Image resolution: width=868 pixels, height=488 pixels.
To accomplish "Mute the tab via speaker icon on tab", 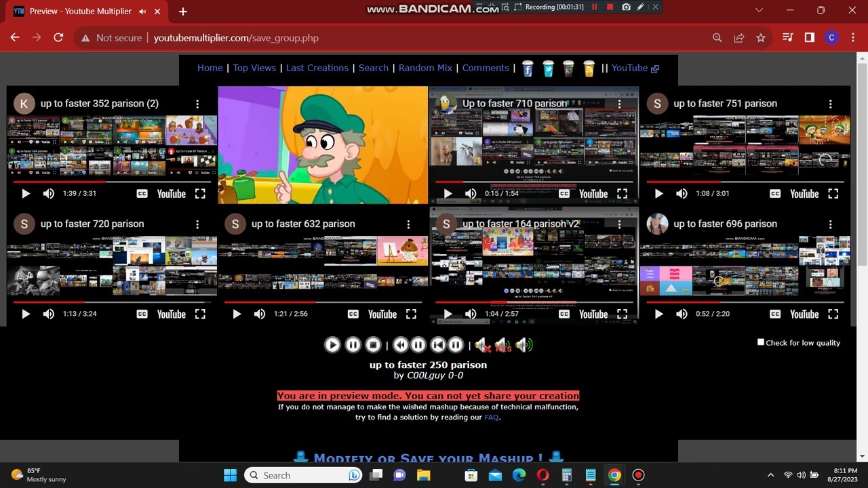I will pos(142,12).
